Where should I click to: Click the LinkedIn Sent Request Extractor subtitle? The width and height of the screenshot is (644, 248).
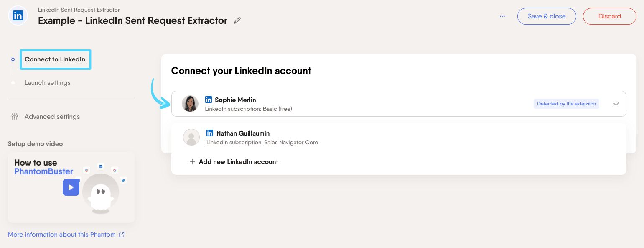(x=79, y=10)
